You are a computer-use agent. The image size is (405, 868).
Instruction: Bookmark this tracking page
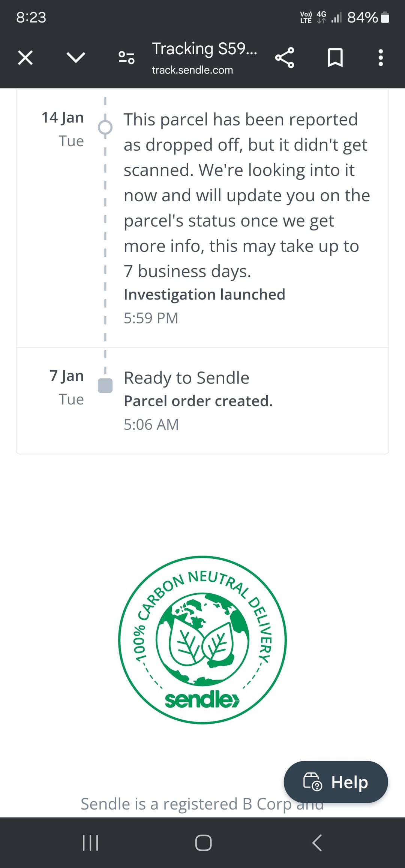(x=335, y=58)
